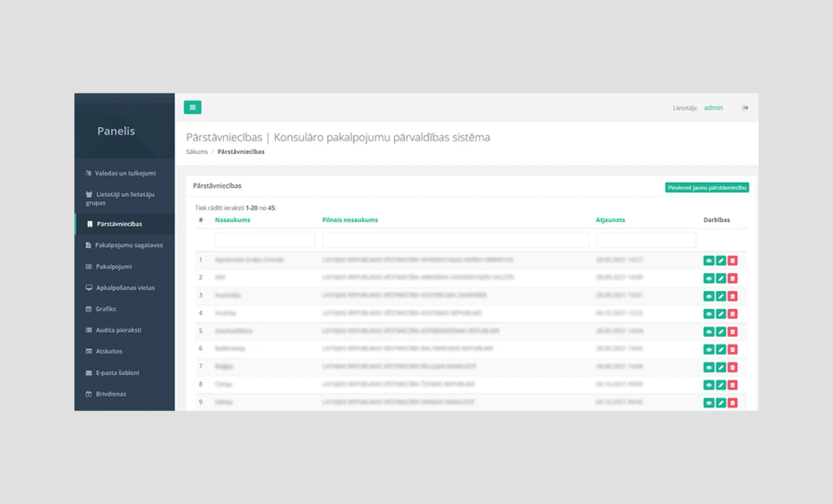
Task: Delete row 5 with the trash icon
Action: coord(732,332)
